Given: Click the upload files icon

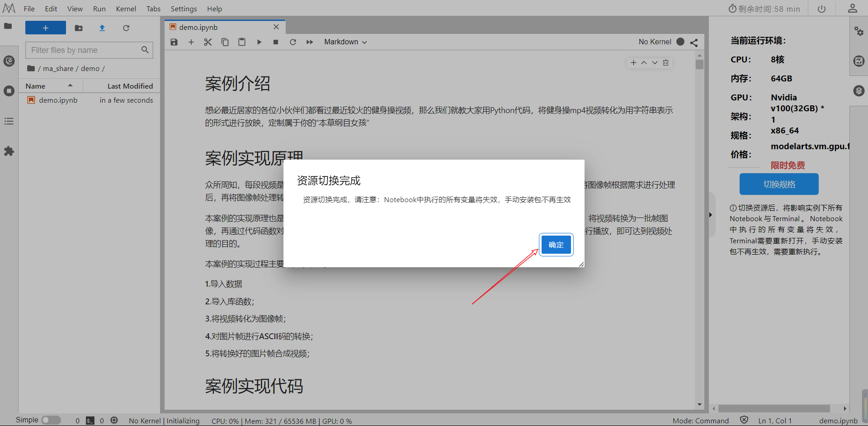Looking at the screenshot, I should [102, 28].
